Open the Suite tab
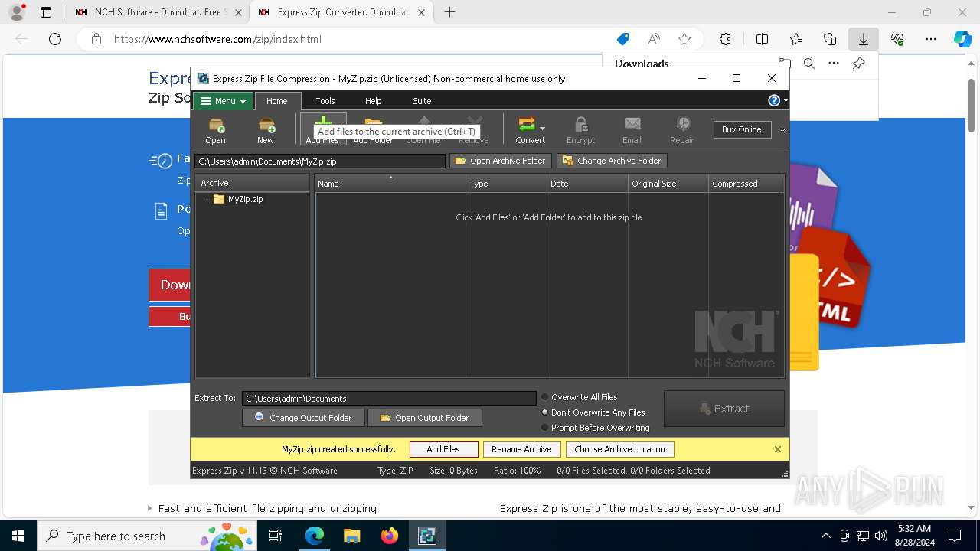This screenshot has width=980, height=551. [422, 101]
